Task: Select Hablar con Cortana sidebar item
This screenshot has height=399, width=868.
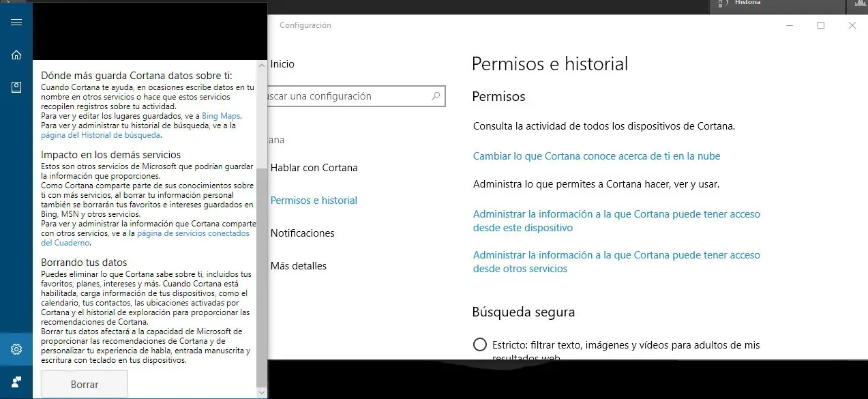Action: pyautogui.click(x=314, y=168)
